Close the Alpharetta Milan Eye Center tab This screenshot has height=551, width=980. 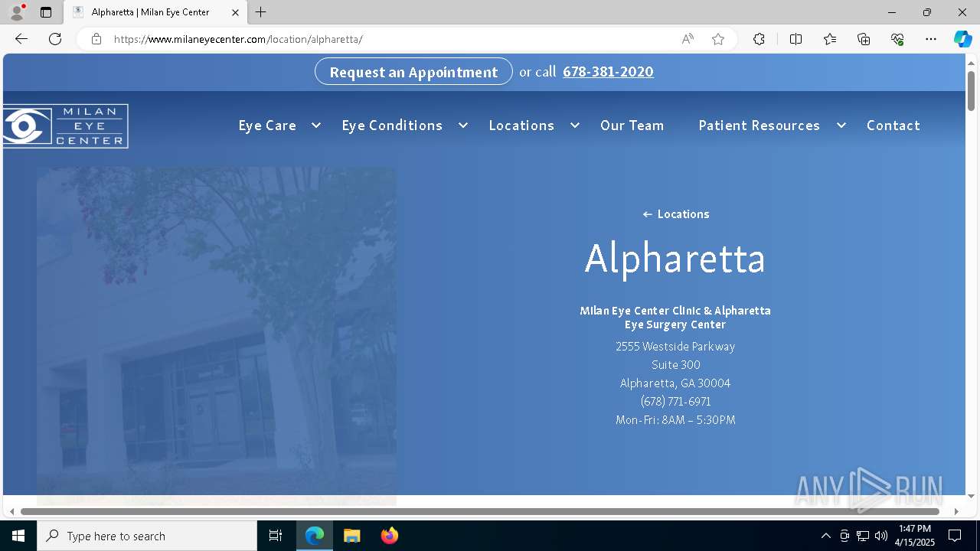[x=235, y=12]
